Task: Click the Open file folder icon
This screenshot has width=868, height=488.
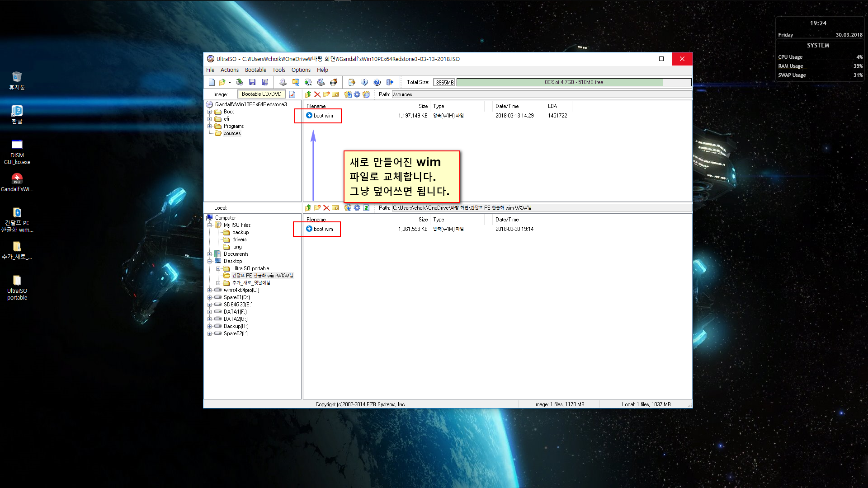Action: (x=222, y=82)
